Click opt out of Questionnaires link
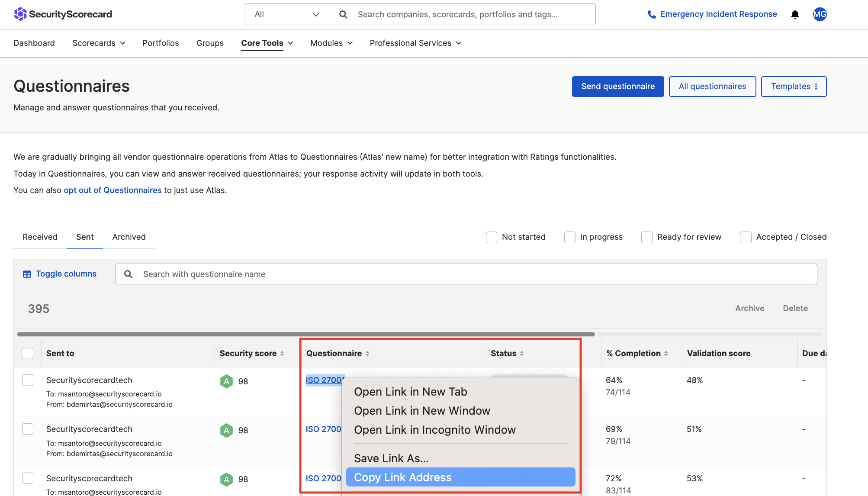 coord(113,190)
